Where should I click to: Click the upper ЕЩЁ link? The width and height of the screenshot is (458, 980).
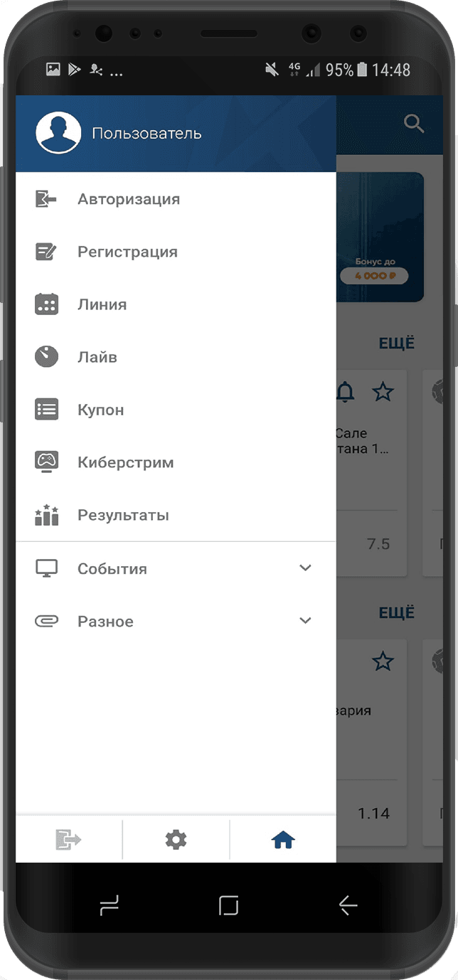point(396,343)
